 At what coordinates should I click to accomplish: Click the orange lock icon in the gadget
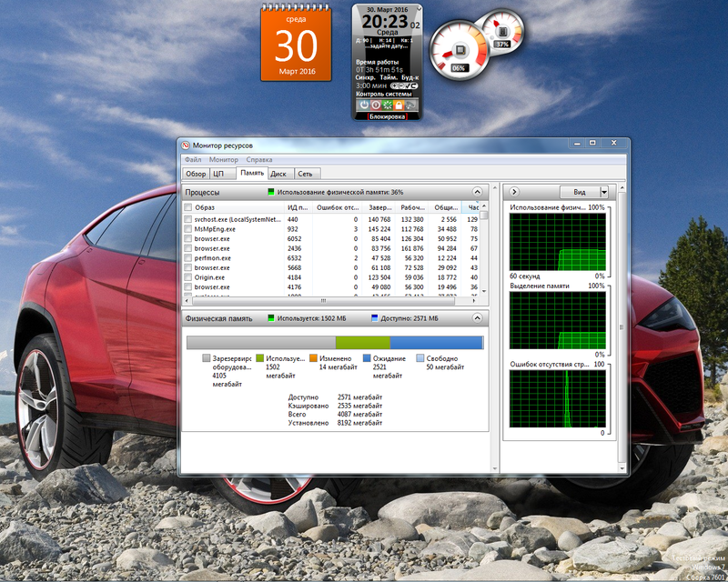coord(399,105)
